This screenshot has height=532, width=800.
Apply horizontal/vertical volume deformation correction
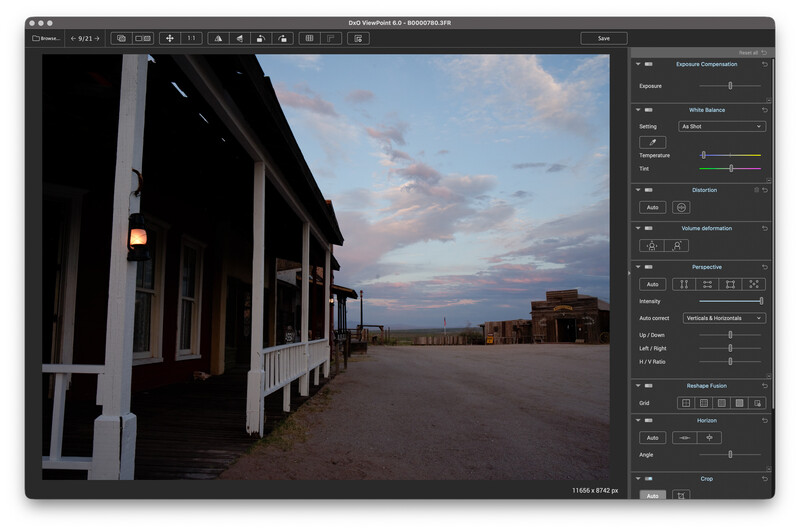coord(652,246)
